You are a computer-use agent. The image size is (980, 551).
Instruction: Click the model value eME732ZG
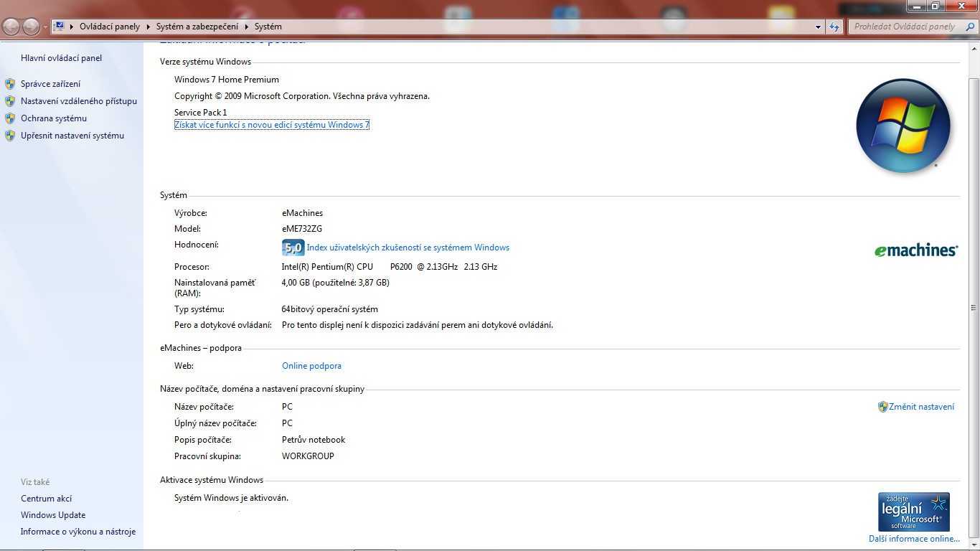(x=302, y=229)
